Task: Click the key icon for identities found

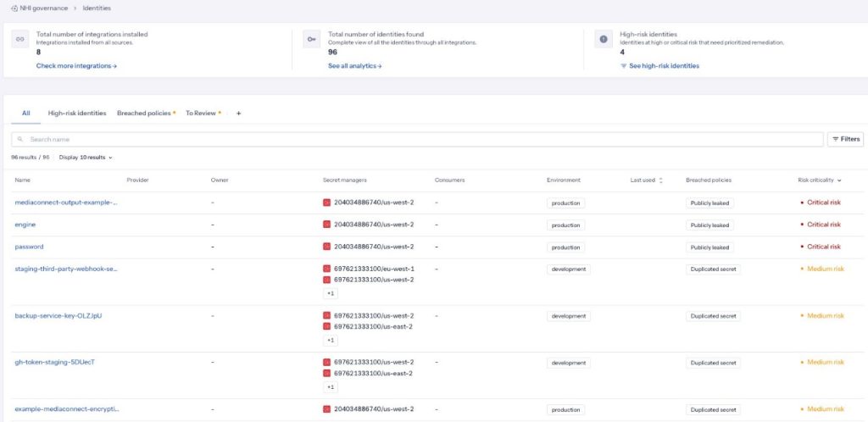Action: click(x=312, y=39)
